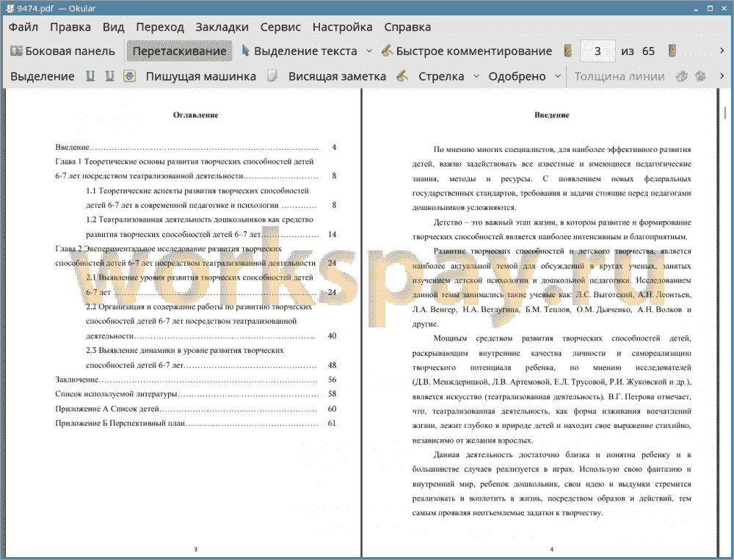Screen dimensions: 734x560
Task: Click the inline note icon before Висящая заметка
Action: pos(272,76)
